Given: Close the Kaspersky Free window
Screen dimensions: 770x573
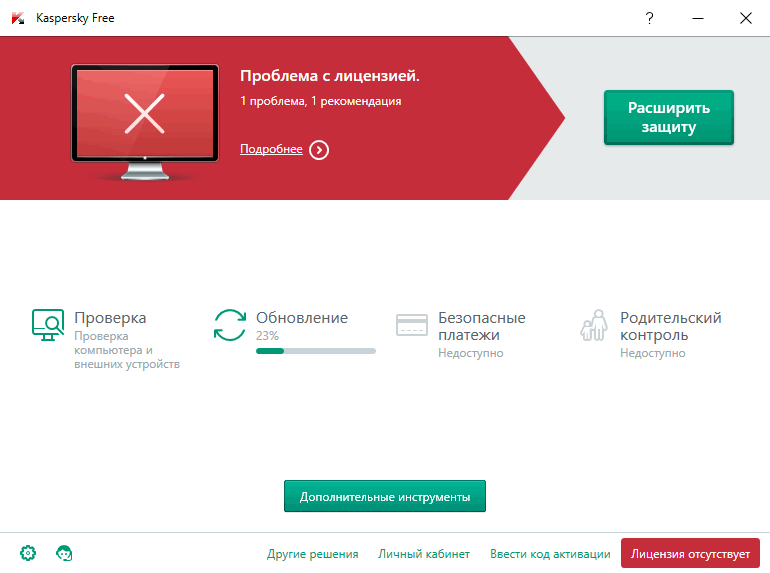Looking at the screenshot, I should pos(745,18).
